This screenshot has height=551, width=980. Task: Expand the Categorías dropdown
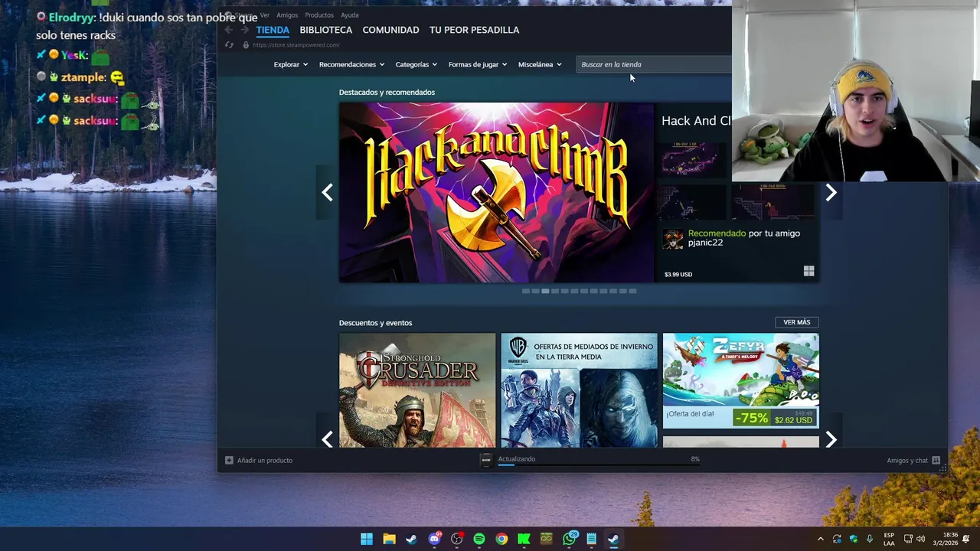416,64
